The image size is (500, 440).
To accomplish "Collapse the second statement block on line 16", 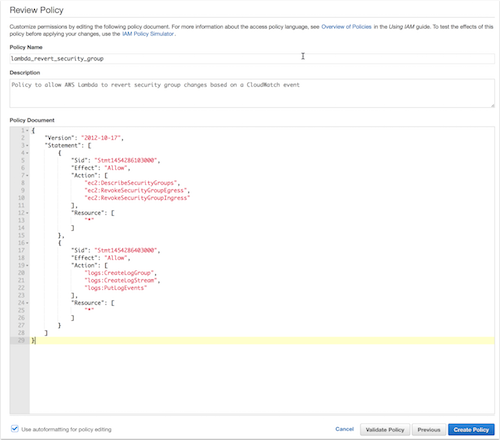I will pos(27,243).
